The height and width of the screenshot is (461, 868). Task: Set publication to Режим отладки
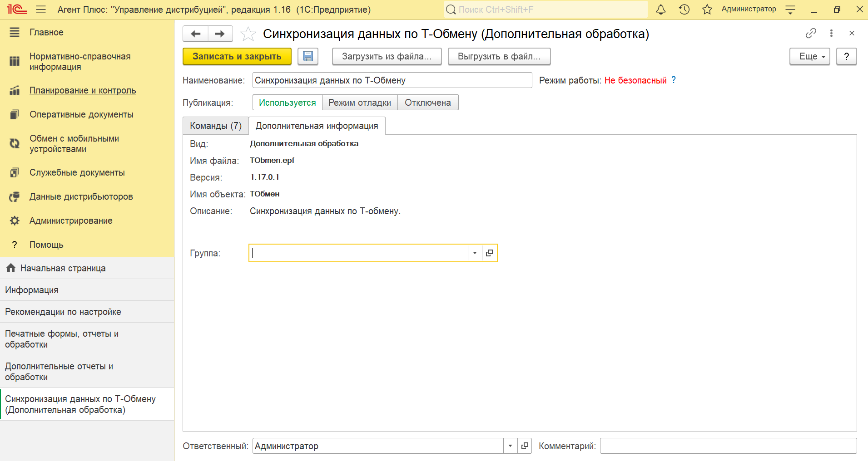click(360, 103)
